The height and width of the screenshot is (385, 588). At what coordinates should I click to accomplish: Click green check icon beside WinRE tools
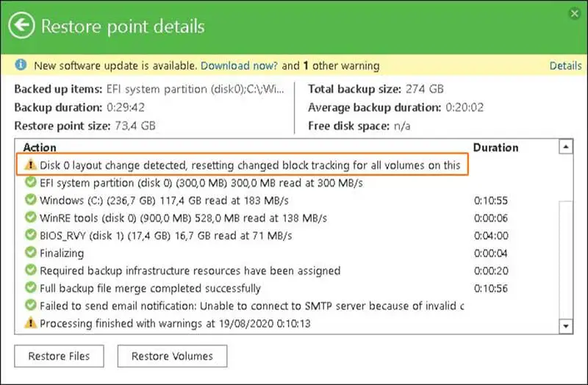(x=30, y=217)
